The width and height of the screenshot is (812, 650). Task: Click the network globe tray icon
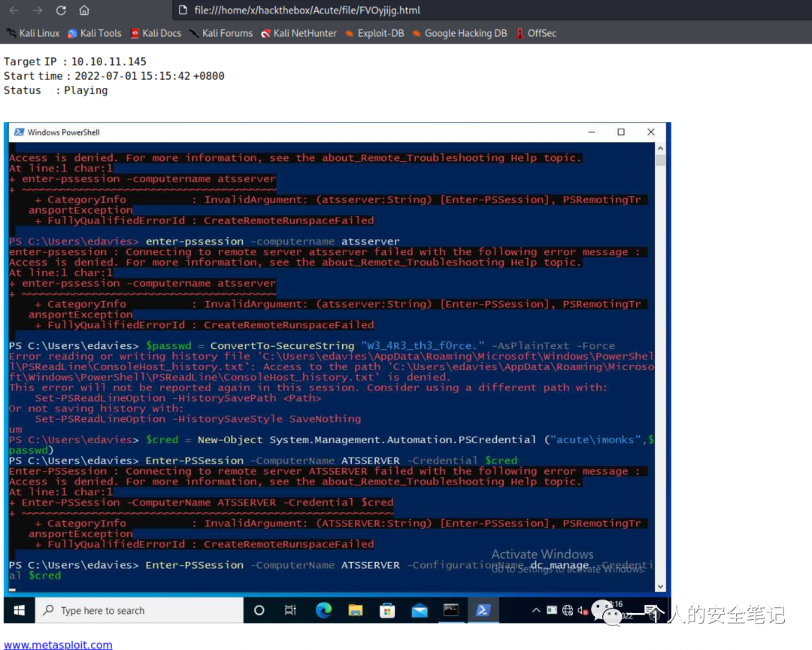568,610
